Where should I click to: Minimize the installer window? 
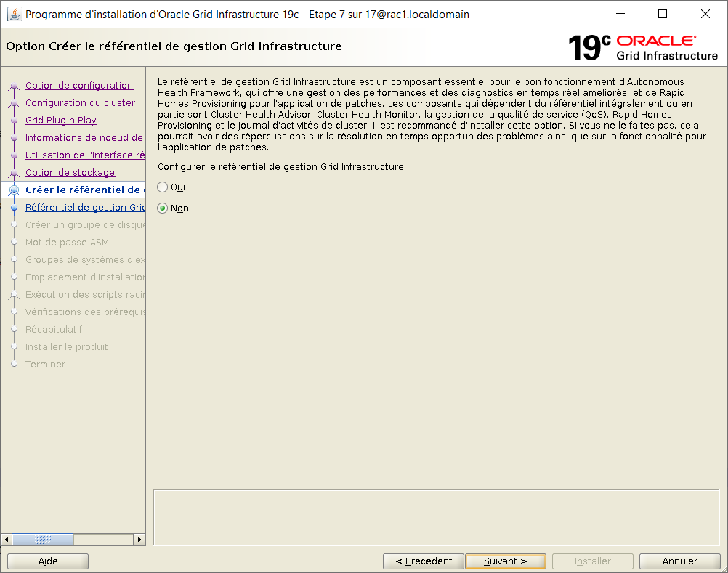[x=620, y=14]
